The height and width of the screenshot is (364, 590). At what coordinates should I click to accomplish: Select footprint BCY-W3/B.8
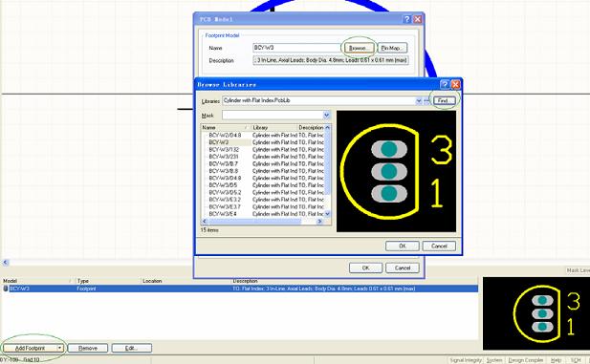coord(224,171)
